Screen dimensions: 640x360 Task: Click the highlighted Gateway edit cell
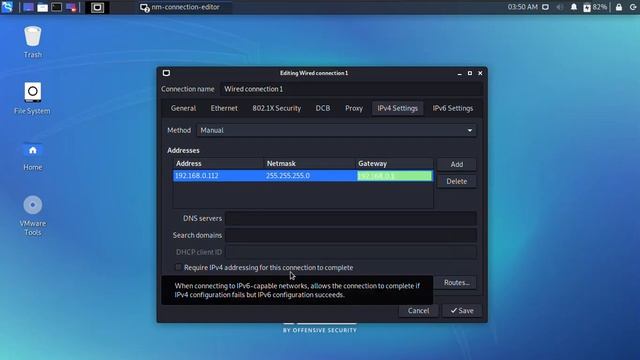[394, 176]
